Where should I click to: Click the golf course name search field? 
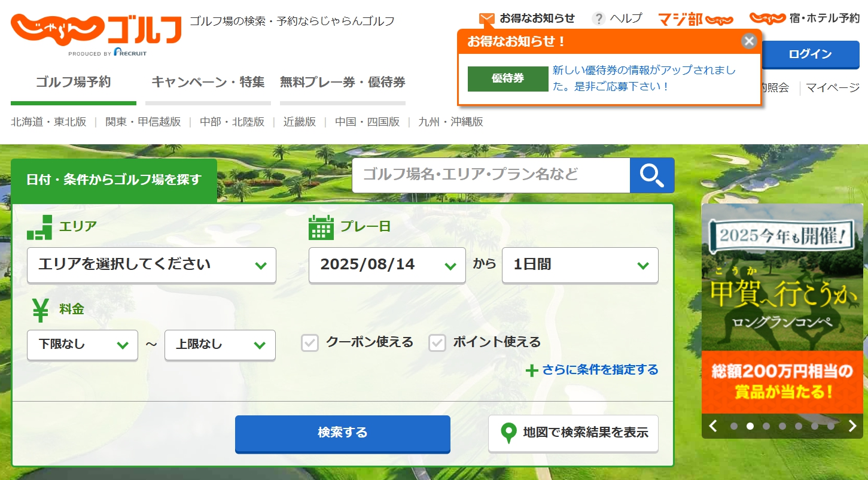(491, 175)
